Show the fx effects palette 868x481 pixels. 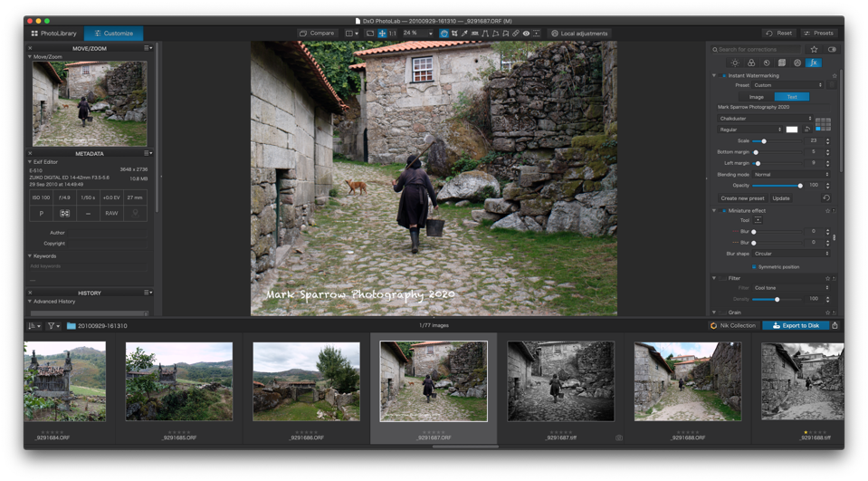813,63
